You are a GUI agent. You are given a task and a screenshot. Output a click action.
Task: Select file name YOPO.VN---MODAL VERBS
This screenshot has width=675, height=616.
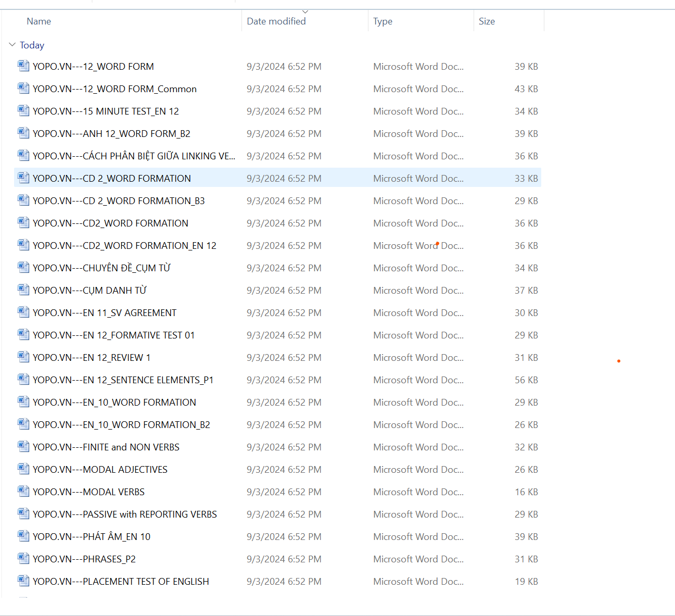click(88, 492)
